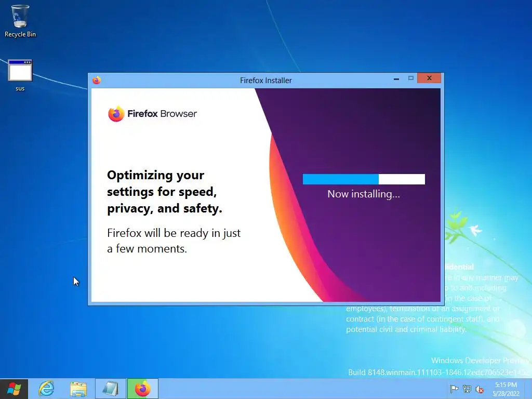Select the sus desktop shortcut

[x=20, y=75]
